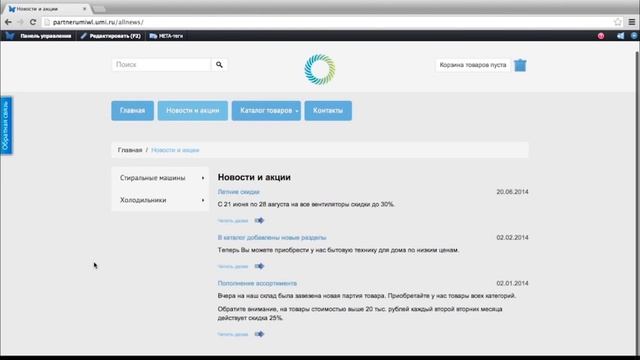Open the Контакты menu button
Viewport: 640px width, 360px height.
coord(328,111)
